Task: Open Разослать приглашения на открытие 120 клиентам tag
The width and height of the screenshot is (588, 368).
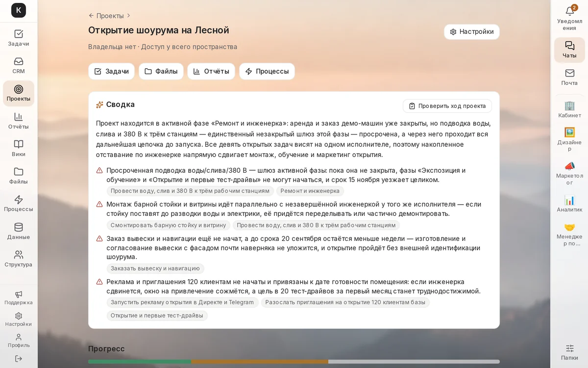Action: [x=345, y=302]
